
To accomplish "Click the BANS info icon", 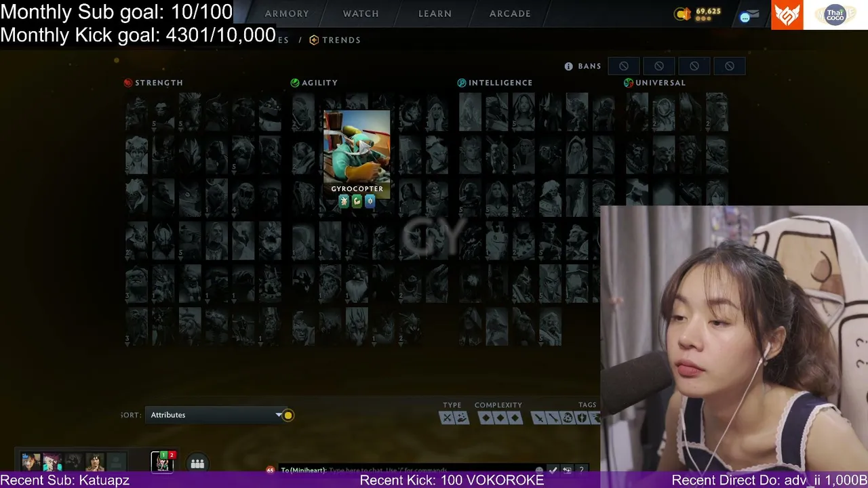I will 569,66.
